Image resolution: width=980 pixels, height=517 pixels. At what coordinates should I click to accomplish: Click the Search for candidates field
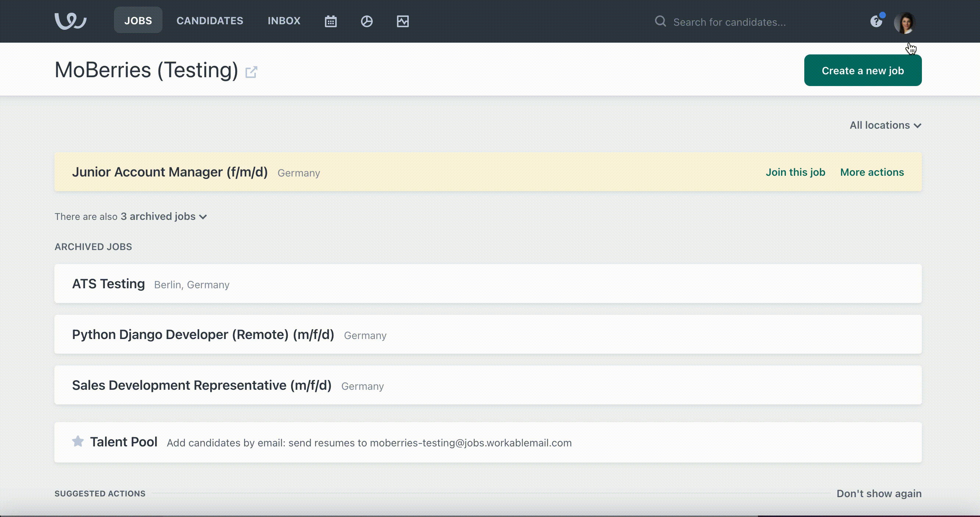[x=729, y=22]
